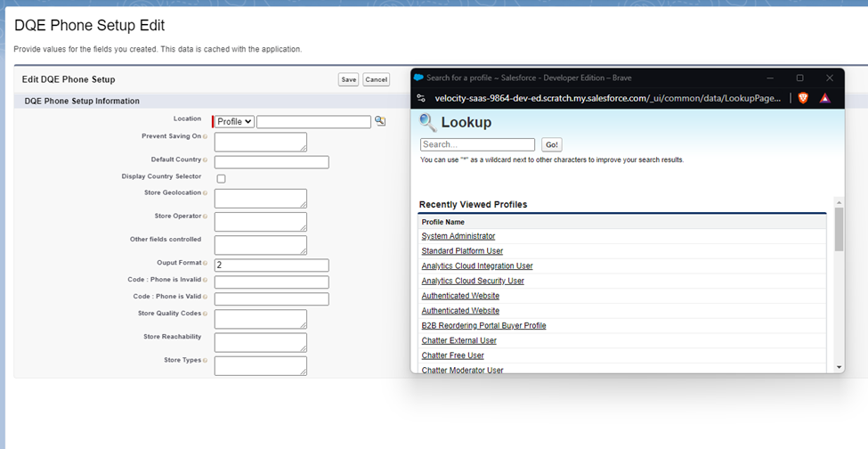Image resolution: width=868 pixels, height=449 pixels.
Task: Focus the Location profile text field
Action: (314, 122)
